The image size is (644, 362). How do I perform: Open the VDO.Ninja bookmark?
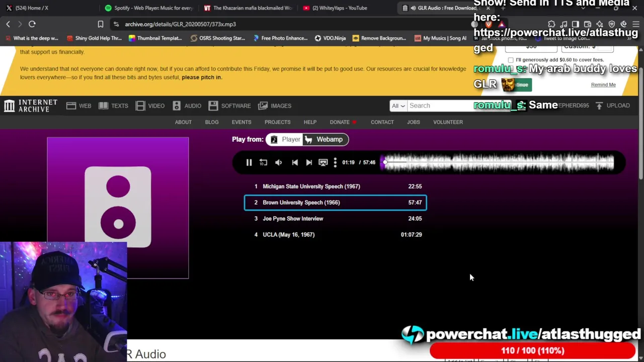pos(330,38)
